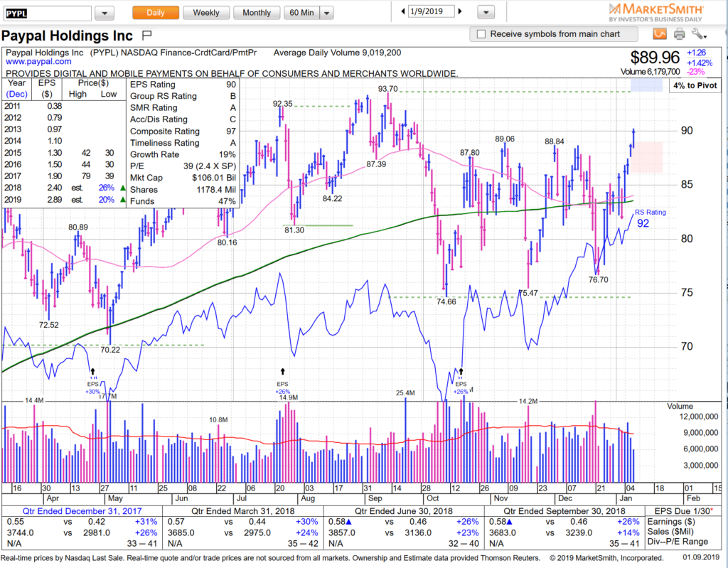Click the green triangle beside 2019 estimate 20%

pos(122,200)
